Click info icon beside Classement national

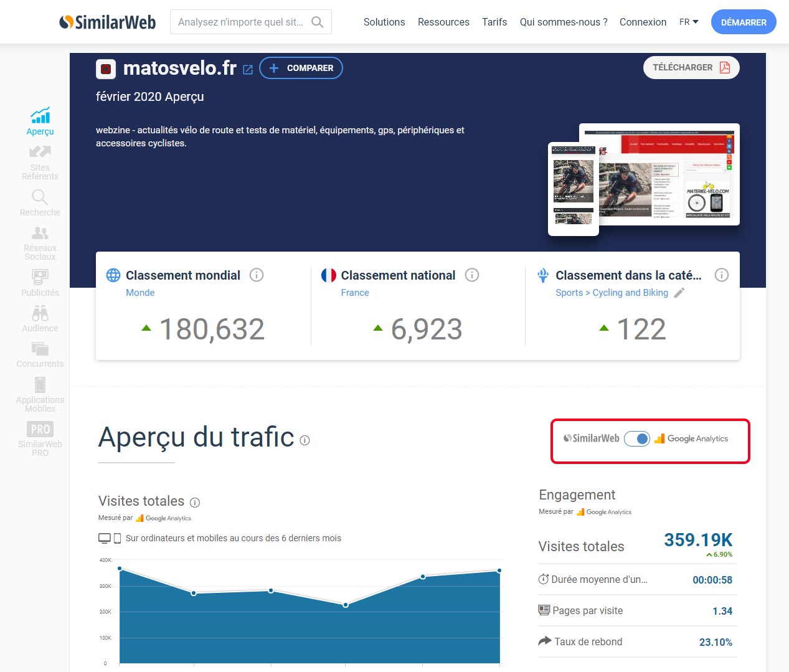(x=472, y=275)
